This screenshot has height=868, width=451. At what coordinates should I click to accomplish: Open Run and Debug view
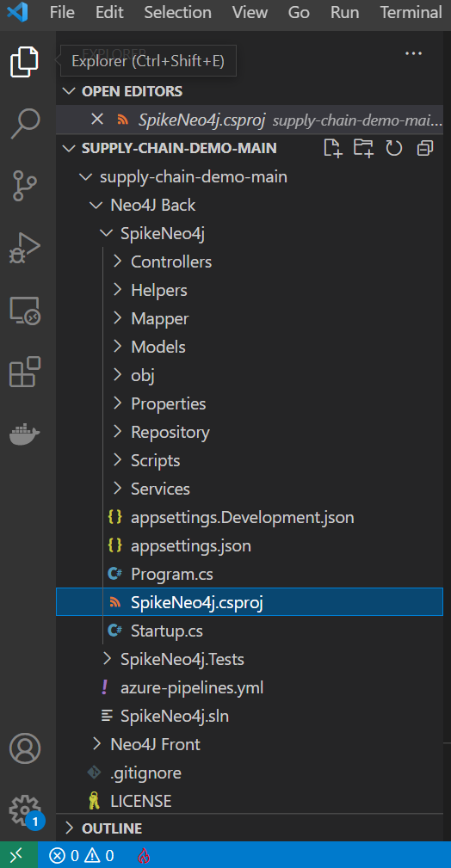(25, 248)
